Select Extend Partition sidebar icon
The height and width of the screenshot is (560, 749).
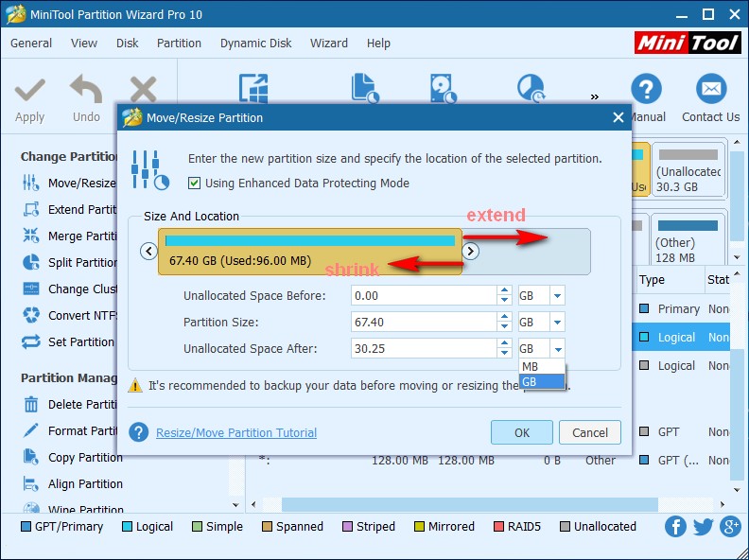[x=31, y=209]
